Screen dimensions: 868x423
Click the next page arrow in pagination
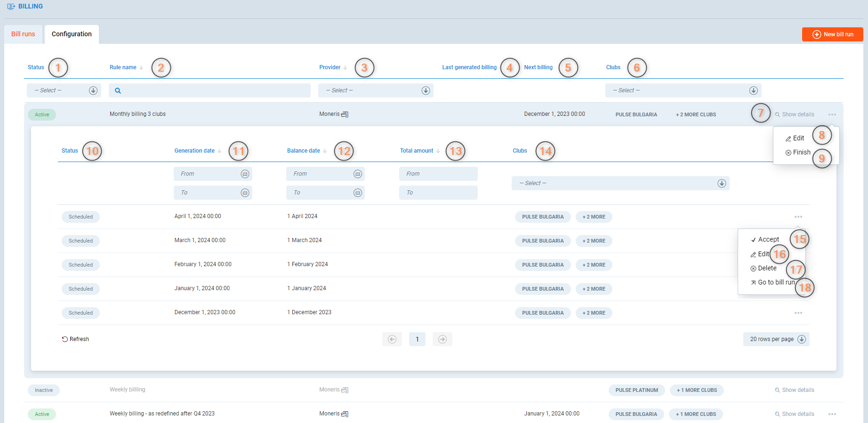click(442, 339)
